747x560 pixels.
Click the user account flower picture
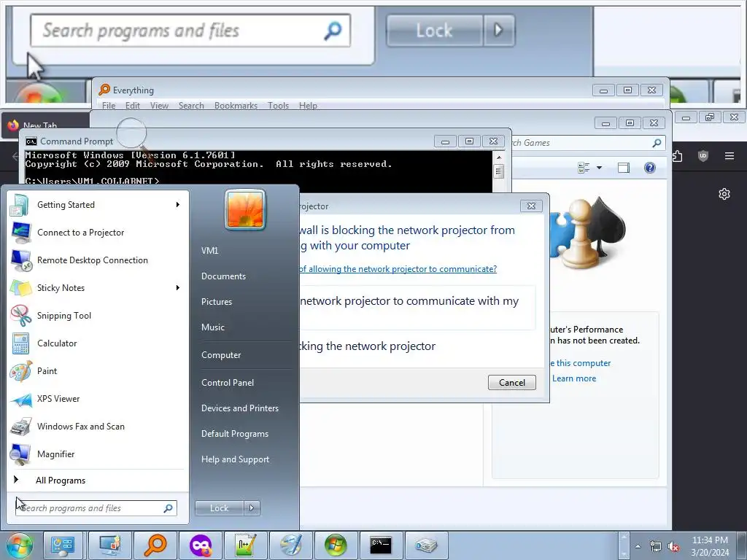coord(245,209)
